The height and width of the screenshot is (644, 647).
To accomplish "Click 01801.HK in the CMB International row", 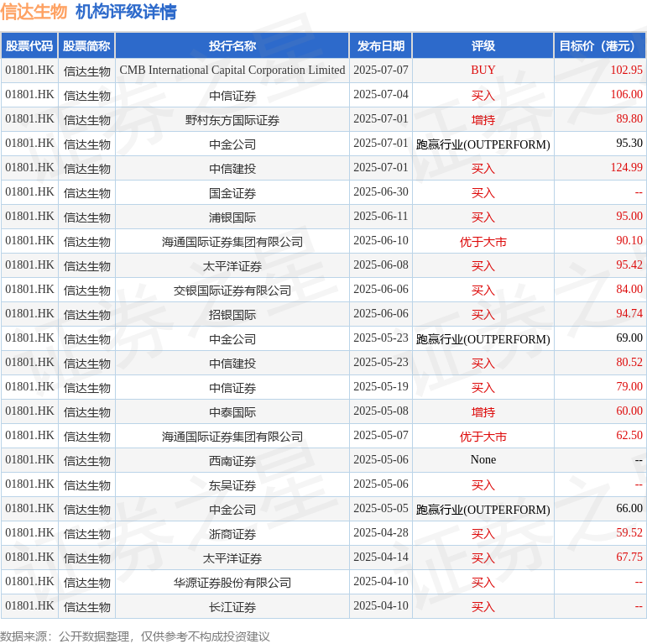I will 29,71.
